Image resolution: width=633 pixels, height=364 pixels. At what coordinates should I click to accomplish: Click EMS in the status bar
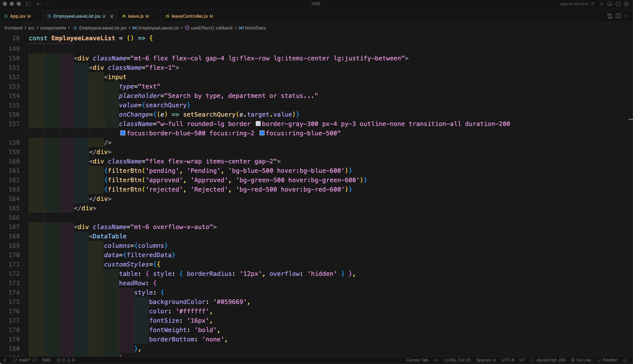point(47,360)
